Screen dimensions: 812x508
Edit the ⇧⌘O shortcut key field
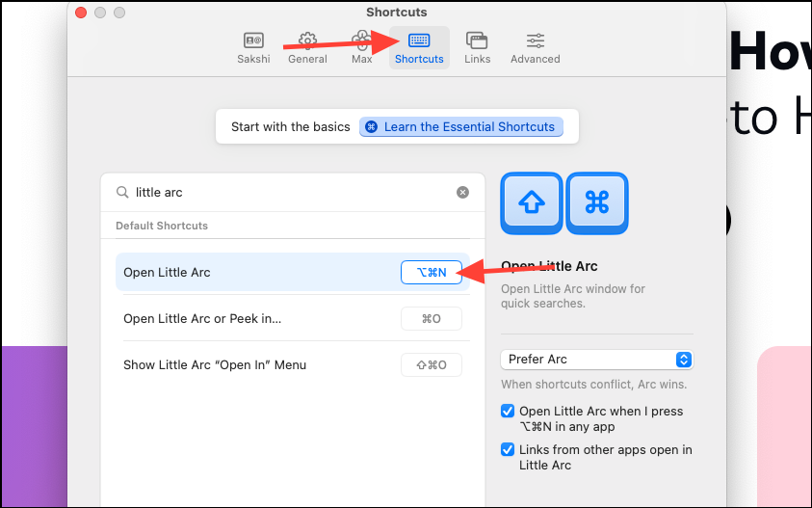point(431,365)
